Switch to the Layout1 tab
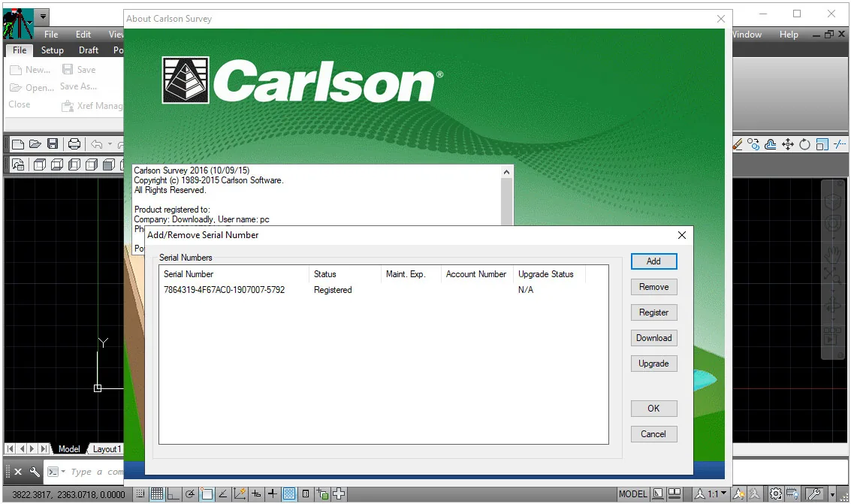Viewport: 851px width, 504px height. pos(107,448)
